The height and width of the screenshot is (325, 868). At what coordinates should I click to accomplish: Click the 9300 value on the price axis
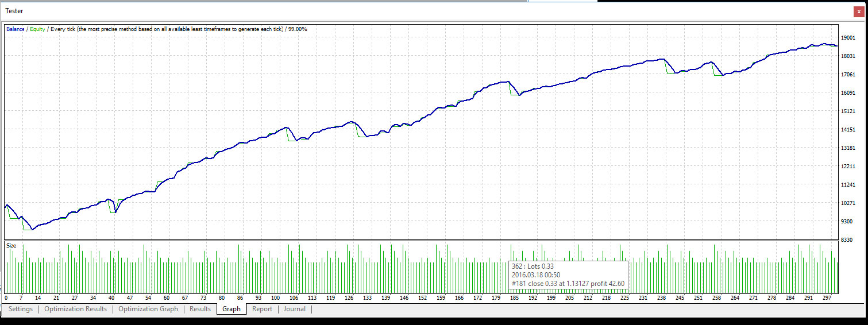[x=847, y=222]
